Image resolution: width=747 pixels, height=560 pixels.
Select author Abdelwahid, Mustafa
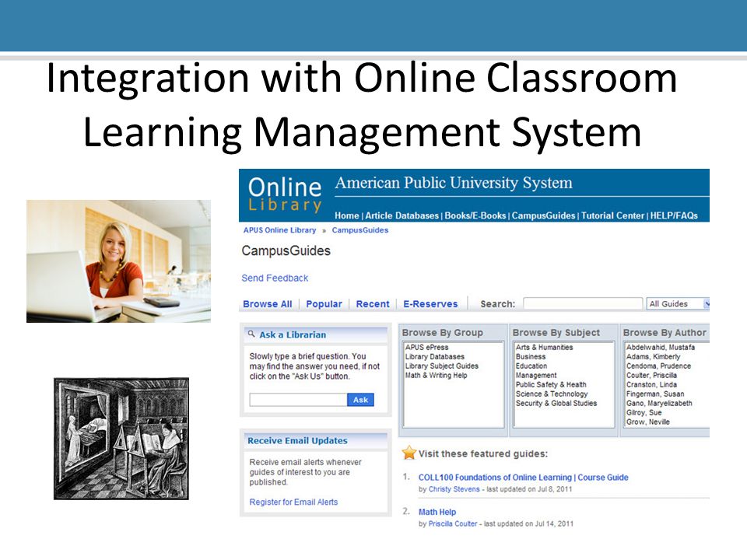661,347
